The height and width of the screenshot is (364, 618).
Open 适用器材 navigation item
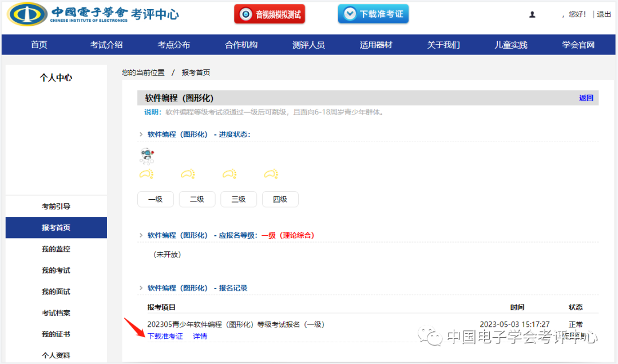(x=376, y=45)
